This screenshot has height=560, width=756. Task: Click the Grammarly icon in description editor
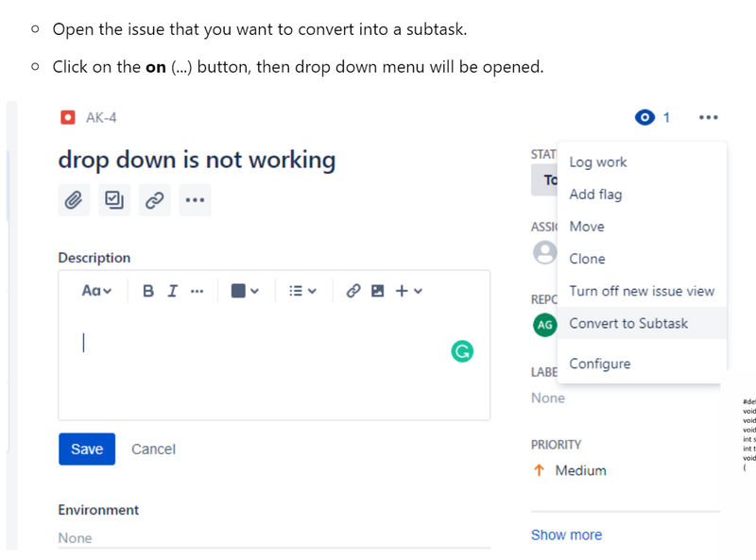(462, 351)
